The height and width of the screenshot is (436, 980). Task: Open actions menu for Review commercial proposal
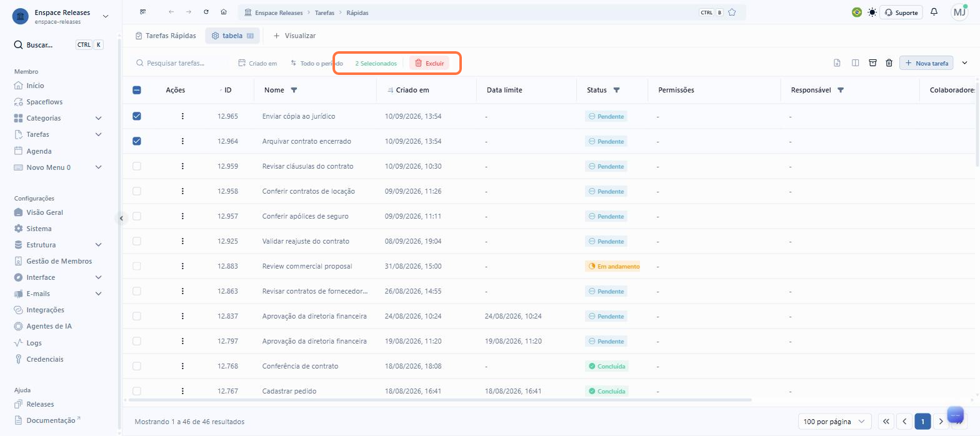tap(182, 266)
